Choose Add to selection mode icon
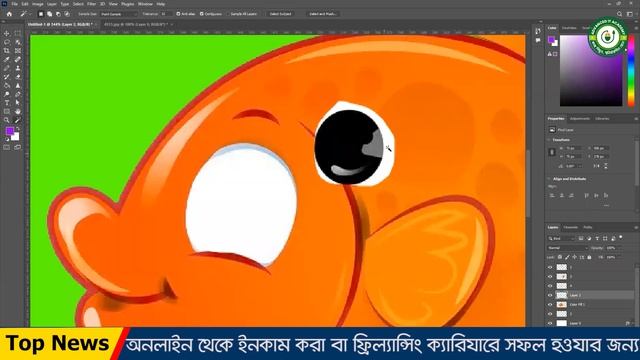This screenshot has height=360, width=640. pyautogui.click(x=49, y=14)
